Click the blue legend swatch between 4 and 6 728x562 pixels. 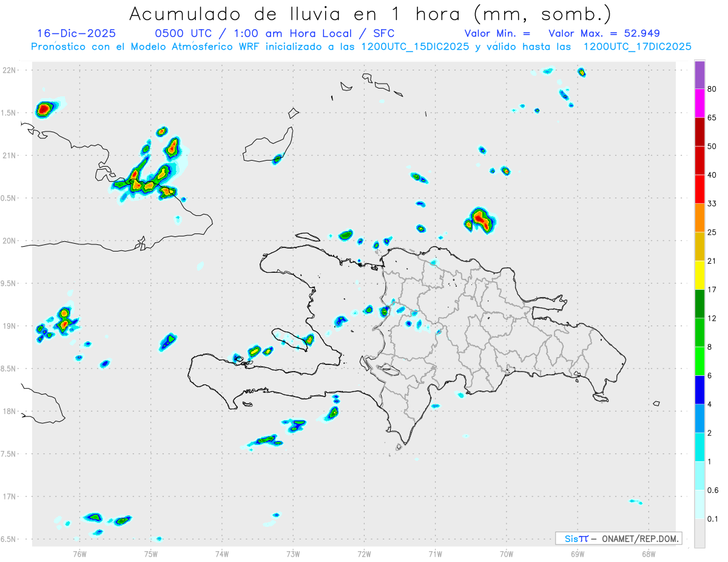[x=699, y=390]
